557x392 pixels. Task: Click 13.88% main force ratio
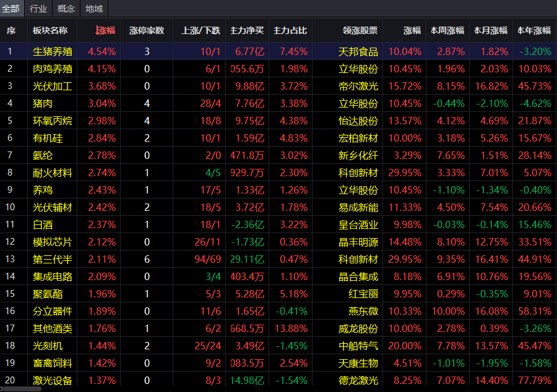pyautogui.click(x=291, y=328)
